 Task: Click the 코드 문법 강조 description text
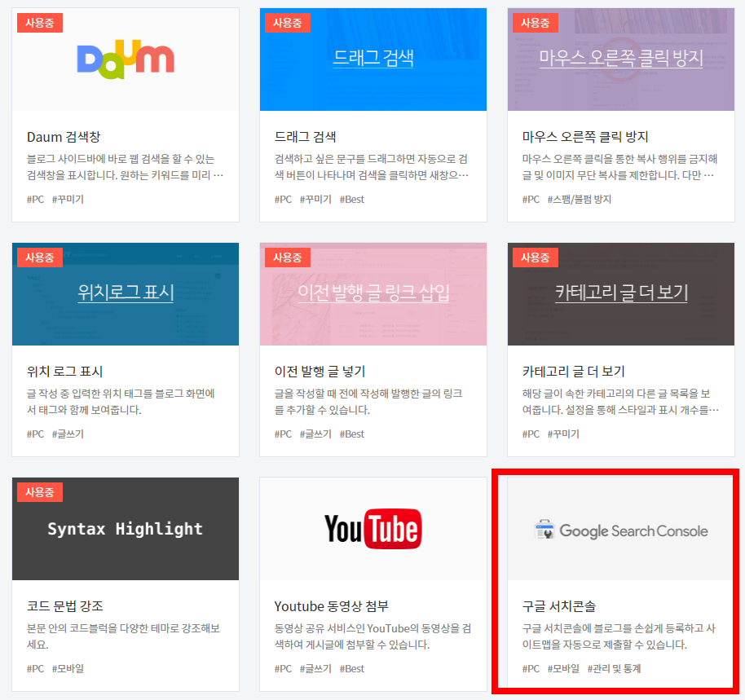pos(123,636)
